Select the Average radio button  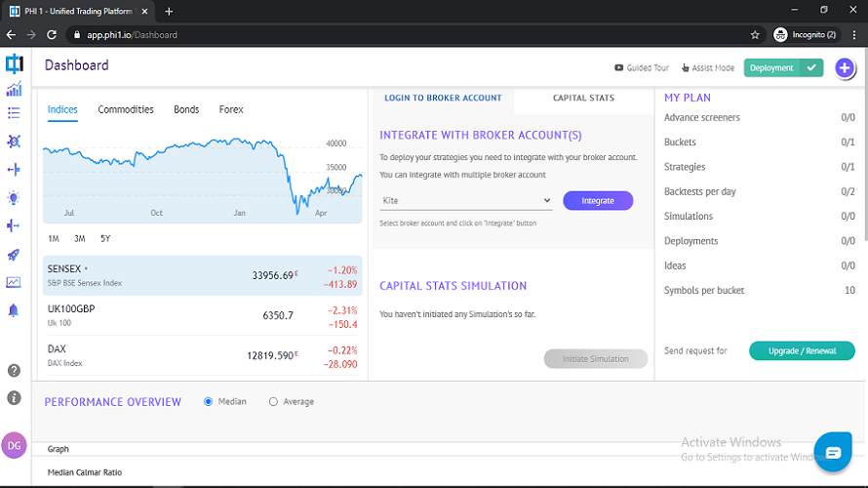(273, 401)
